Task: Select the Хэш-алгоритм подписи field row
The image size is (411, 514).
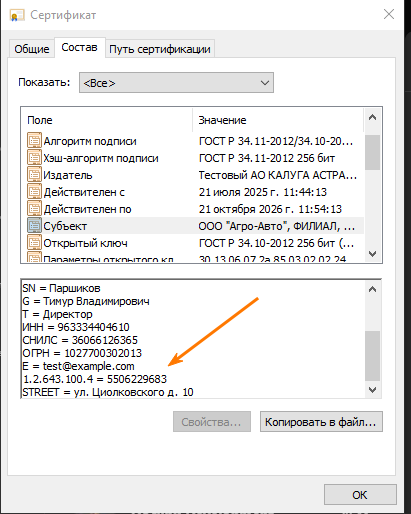Action: coord(192,158)
